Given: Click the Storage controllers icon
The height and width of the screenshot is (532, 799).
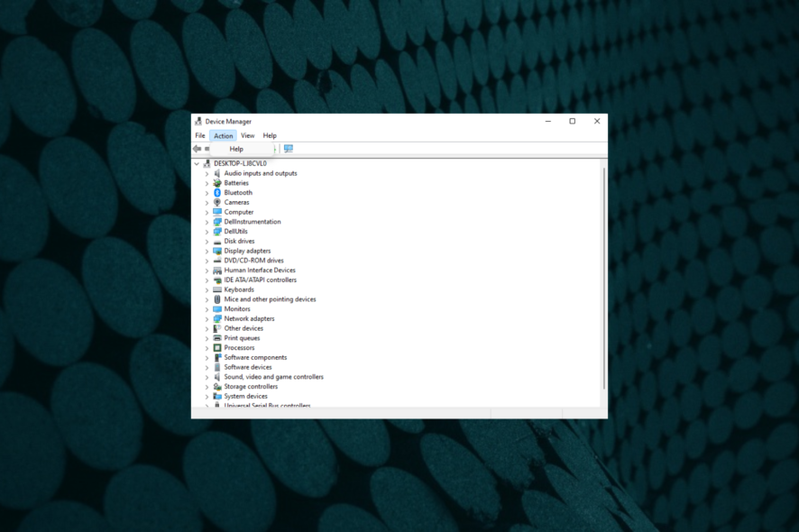Looking at the screenshot, I should tap(217, 386).
